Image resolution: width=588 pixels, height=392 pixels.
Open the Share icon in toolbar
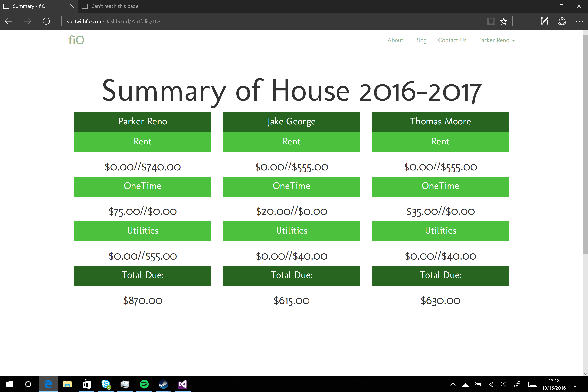(562, 21)
